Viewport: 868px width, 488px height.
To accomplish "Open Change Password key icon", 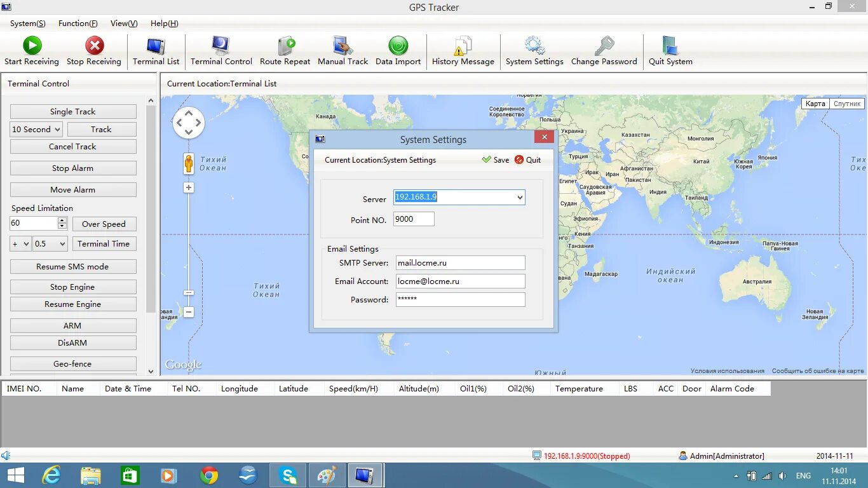I will click(604, 46).
